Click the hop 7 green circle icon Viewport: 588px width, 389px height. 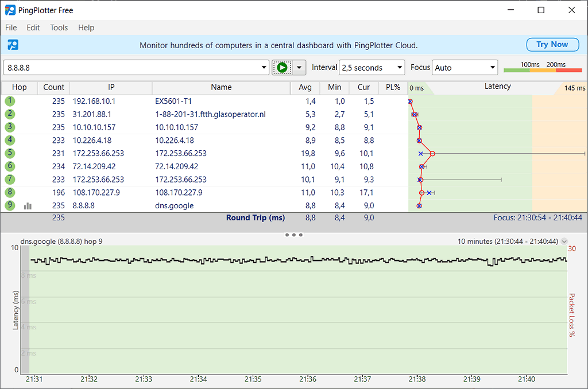coord(10,179)
